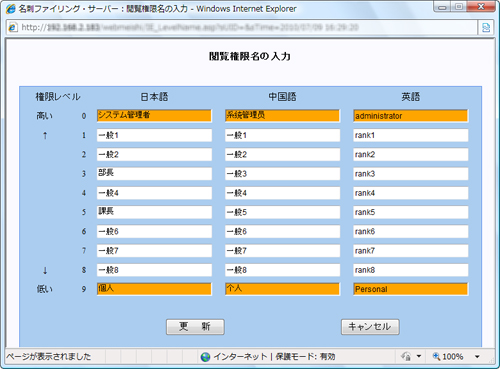Select the Chinese level 0 系统管理员 field

282,116
